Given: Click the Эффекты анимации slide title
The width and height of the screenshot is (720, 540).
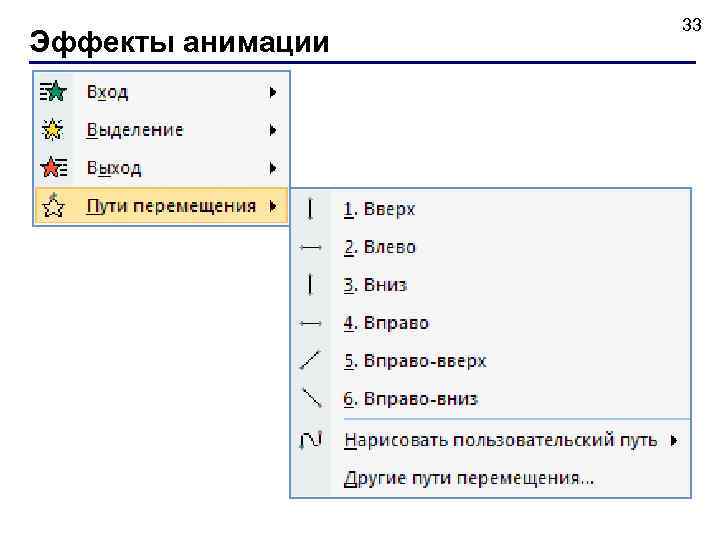Looking at the screenshot, I should (179, 42).
